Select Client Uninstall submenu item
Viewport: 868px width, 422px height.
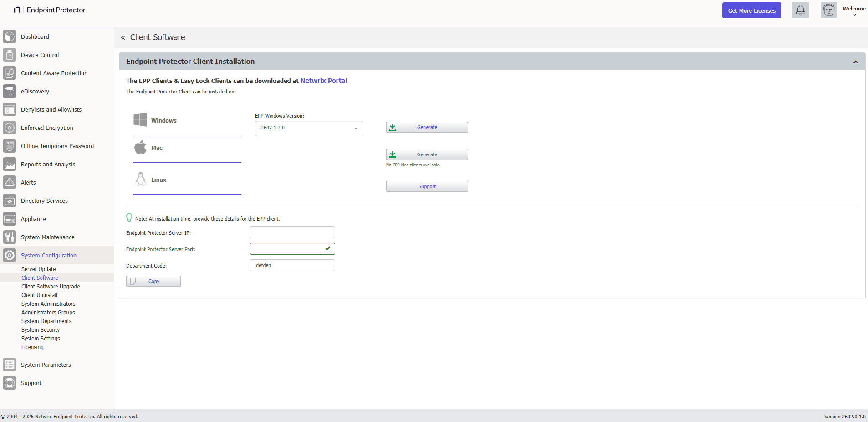click(x=39, y=295)
